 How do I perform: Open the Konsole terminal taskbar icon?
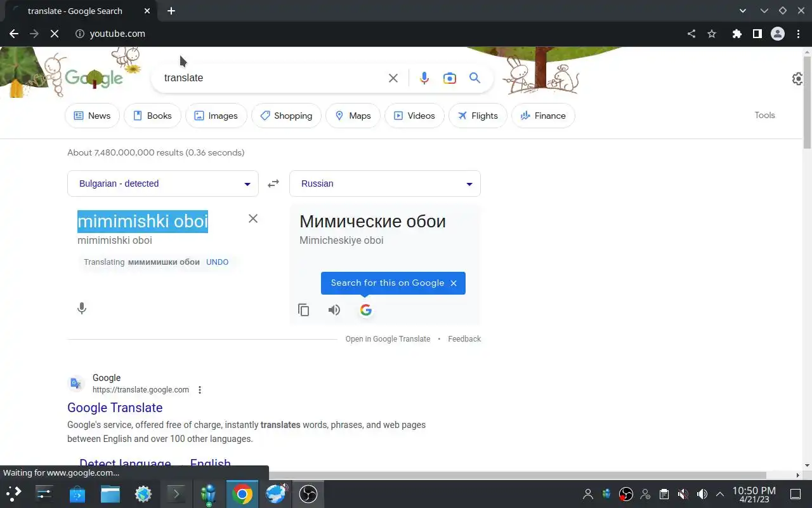176,493
